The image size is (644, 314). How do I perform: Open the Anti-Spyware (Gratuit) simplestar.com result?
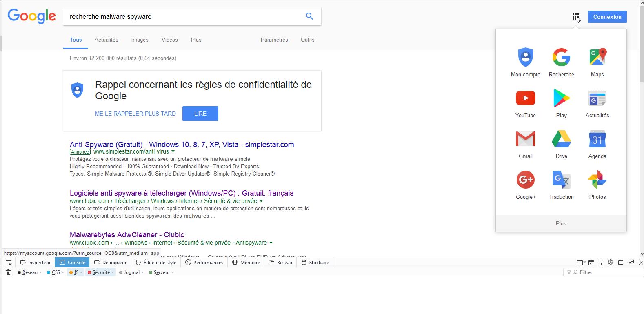pos(182,144)
